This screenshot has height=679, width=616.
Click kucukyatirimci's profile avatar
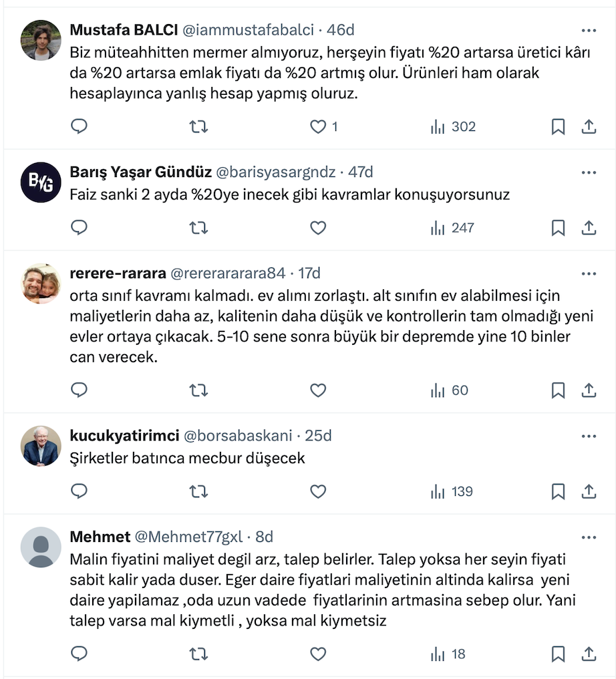pos(41,446)
